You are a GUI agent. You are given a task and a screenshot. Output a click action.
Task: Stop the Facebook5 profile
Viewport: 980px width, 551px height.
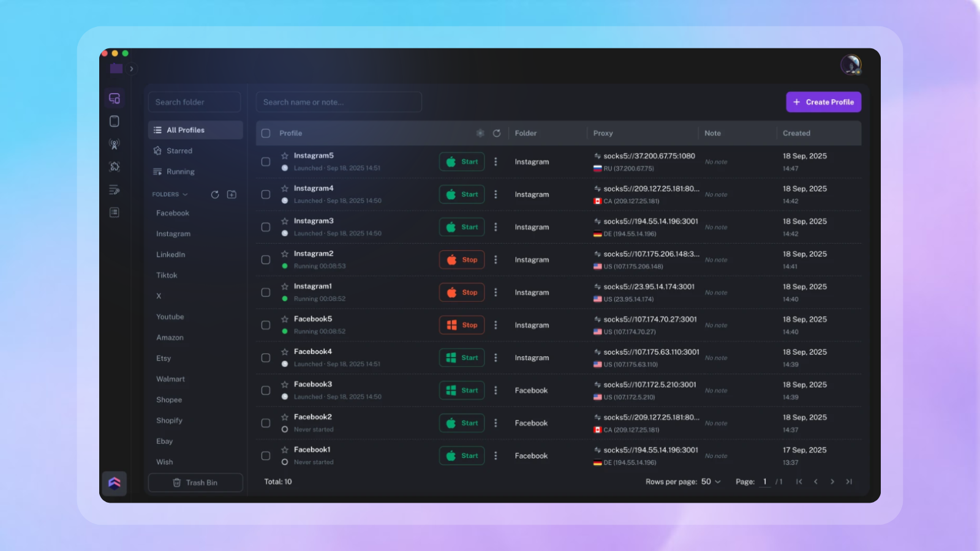462,326
